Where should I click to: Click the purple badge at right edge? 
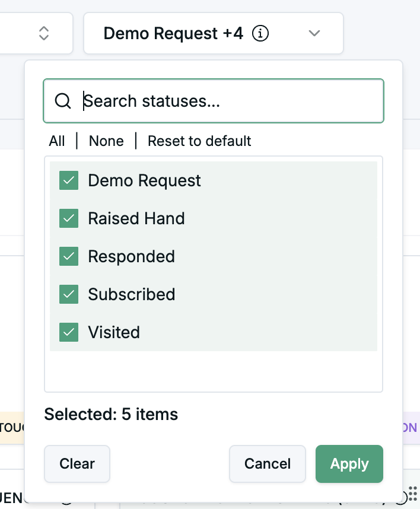click(411, 427)
